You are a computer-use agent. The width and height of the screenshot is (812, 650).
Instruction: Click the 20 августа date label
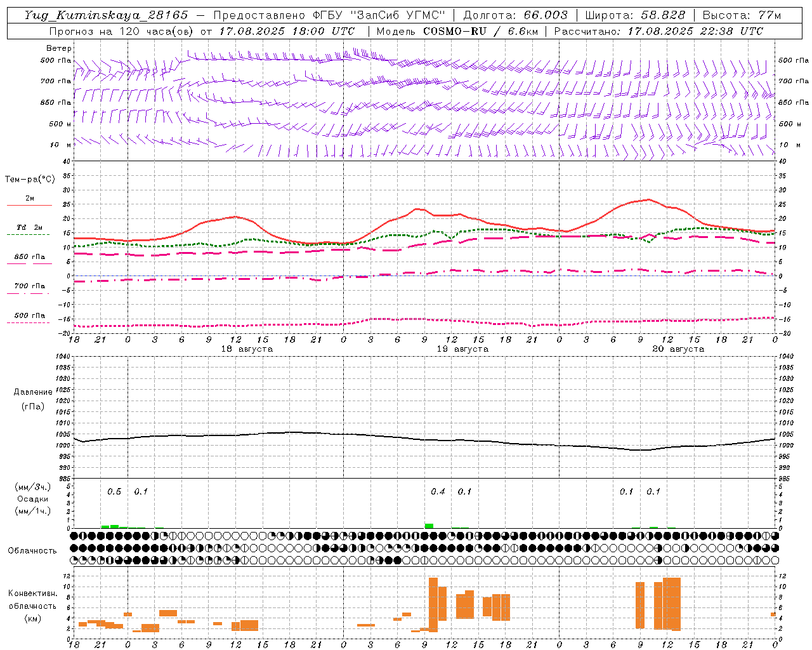(x=678, y=349)
